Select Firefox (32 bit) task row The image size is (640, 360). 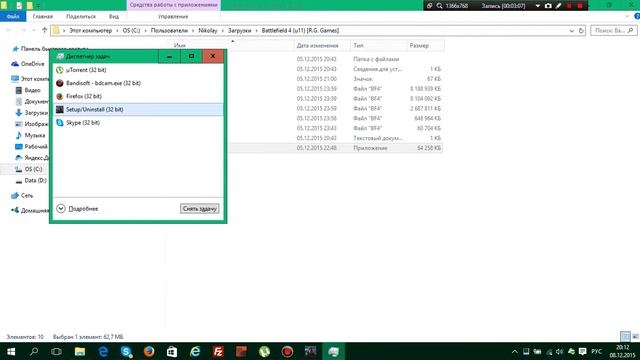point(138,96)
